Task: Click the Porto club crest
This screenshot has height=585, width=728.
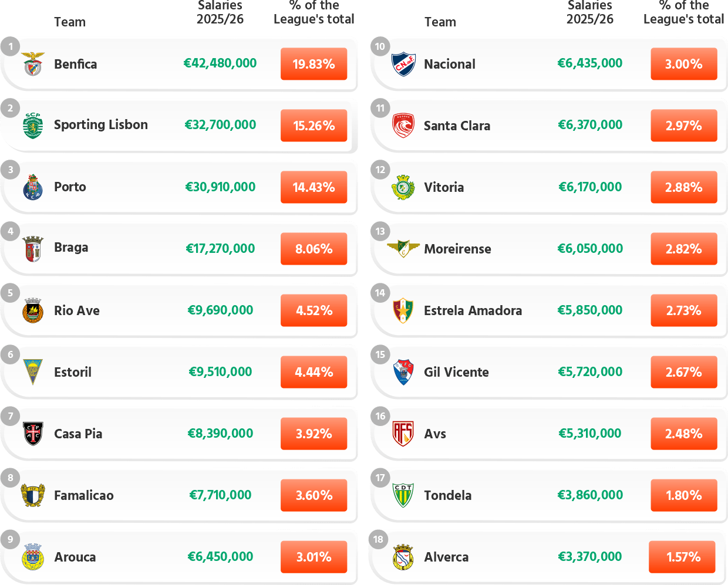Action: (33, 187)
